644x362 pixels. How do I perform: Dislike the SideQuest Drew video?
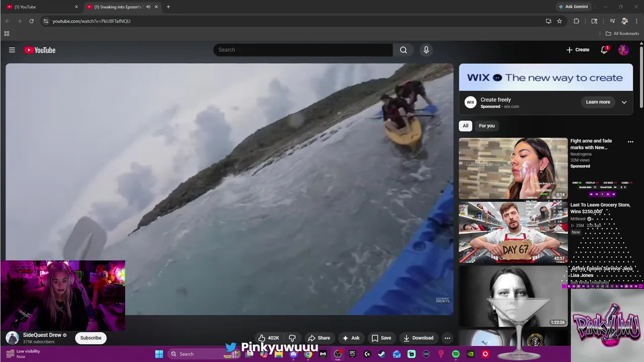tap(292, 338)
